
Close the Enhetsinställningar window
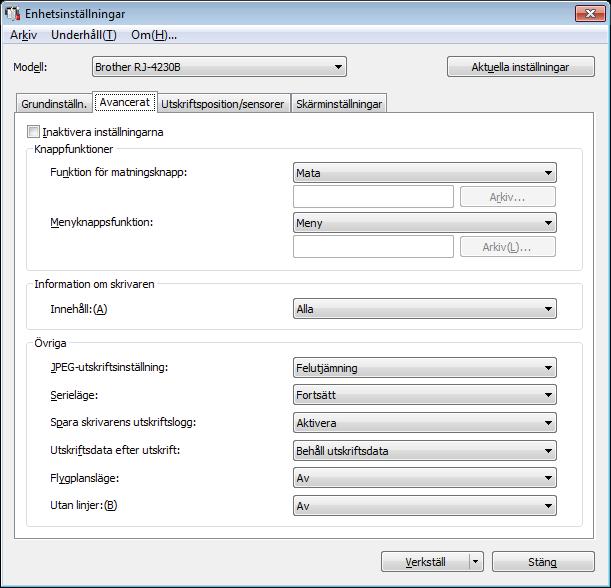pos(590,14)
